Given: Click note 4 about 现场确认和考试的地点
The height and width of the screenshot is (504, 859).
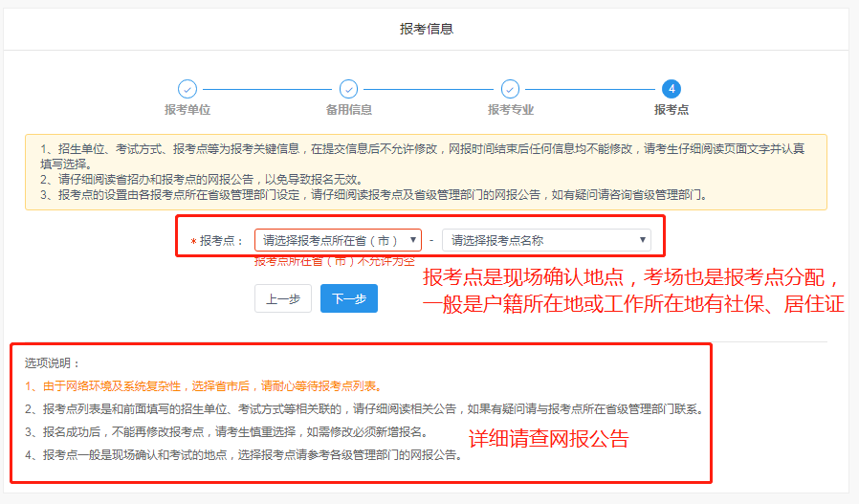Looking at the screenshot, I should (244, 455).
